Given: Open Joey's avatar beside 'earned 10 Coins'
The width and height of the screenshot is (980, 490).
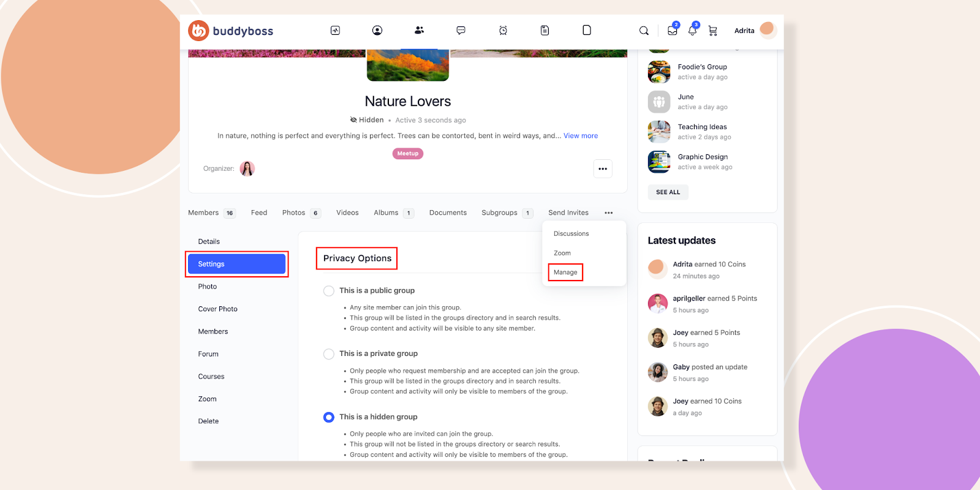Looking at the screenshot, I should 658,406.
